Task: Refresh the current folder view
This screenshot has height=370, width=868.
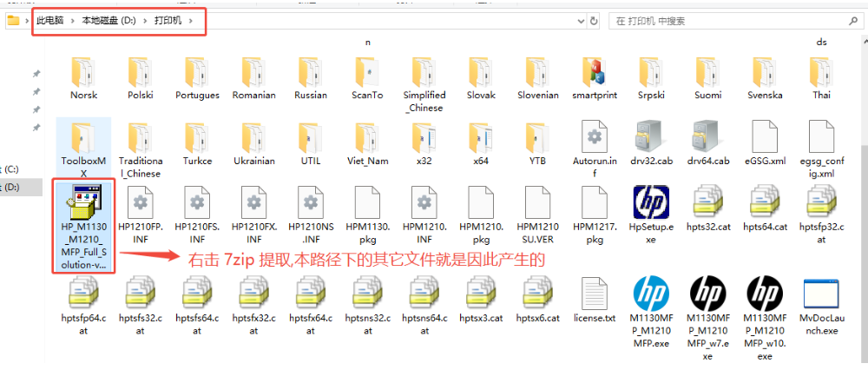Action: [x=594, y=21]
